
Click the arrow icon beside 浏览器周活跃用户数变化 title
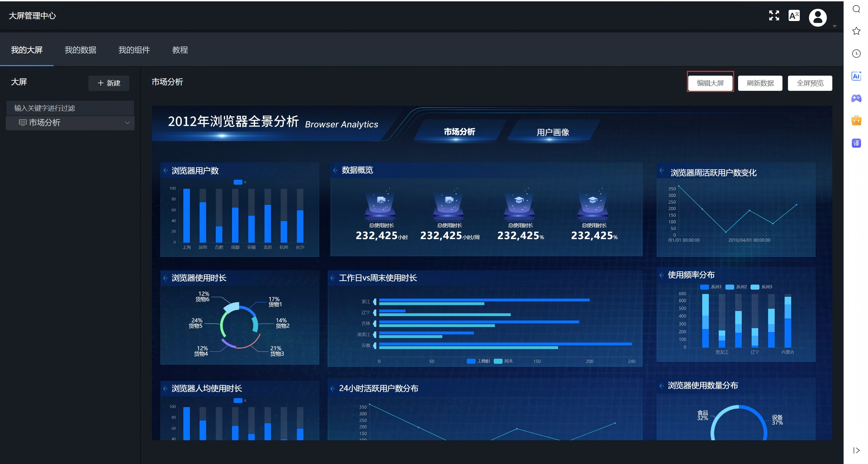click(x=661, y=170)
